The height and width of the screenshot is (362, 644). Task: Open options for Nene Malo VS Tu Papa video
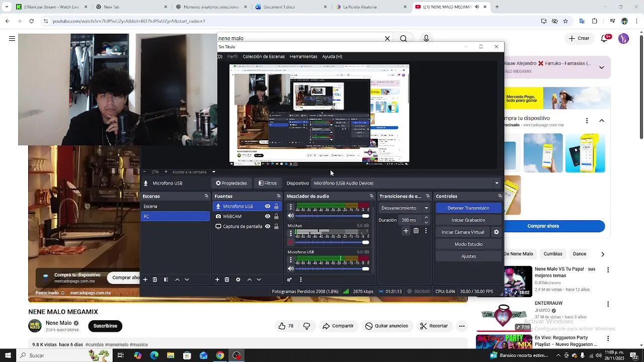608,270
